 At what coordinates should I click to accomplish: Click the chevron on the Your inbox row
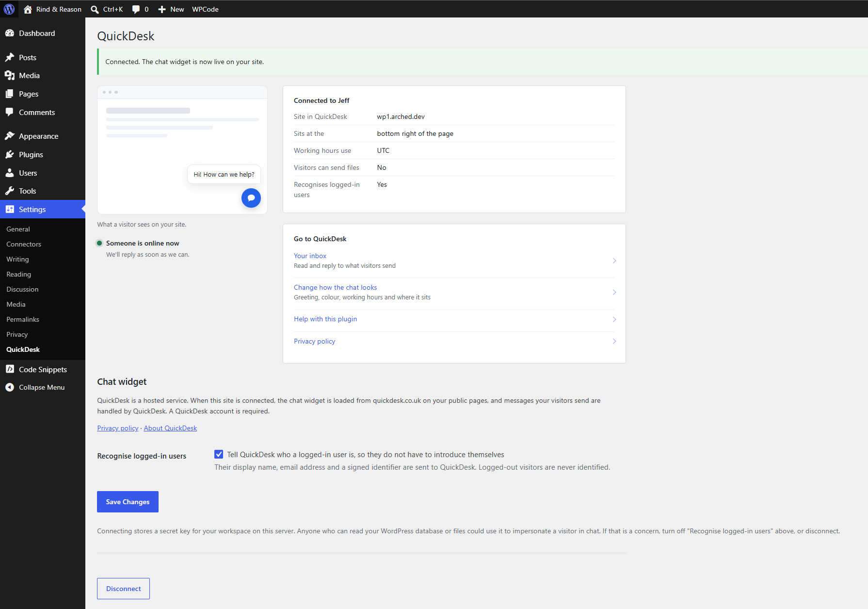tap(614, 261)
